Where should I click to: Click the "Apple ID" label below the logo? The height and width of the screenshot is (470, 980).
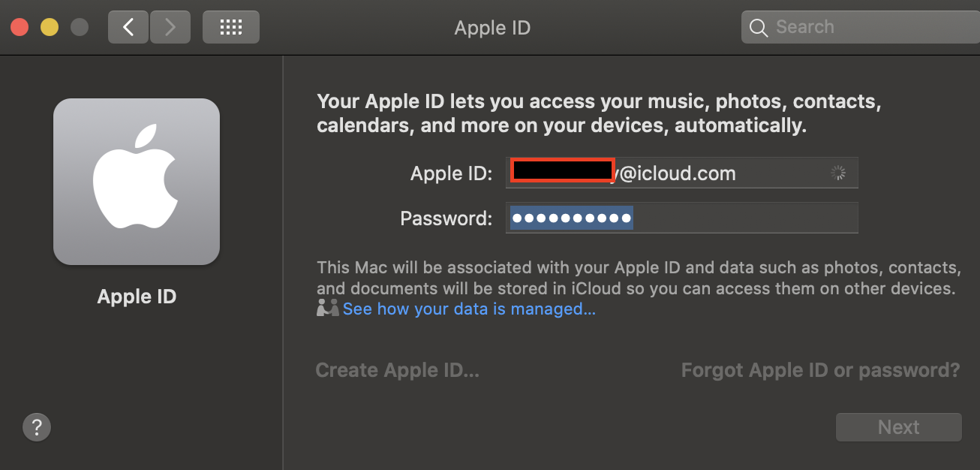point(137,296)
